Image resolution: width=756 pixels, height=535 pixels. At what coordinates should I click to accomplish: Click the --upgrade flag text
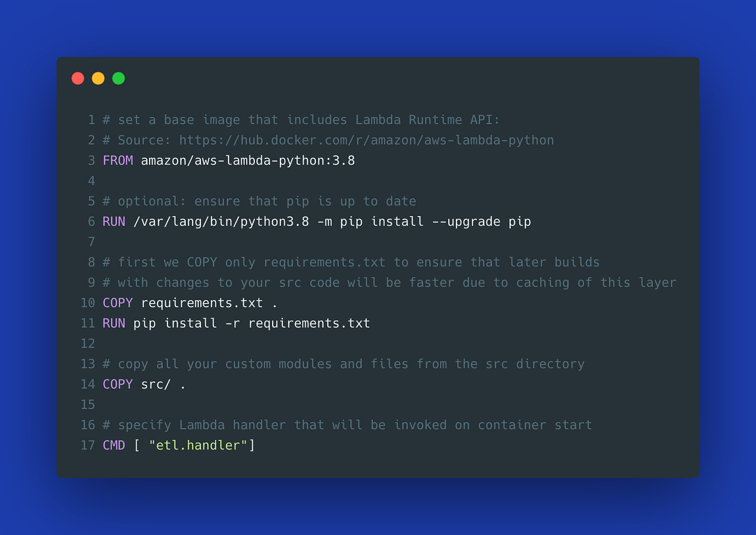click(x=466, y=222)
